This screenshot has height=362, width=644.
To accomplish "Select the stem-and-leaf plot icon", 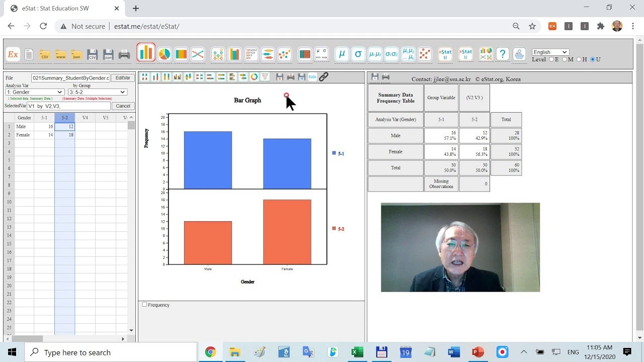I will coord(251,54).
